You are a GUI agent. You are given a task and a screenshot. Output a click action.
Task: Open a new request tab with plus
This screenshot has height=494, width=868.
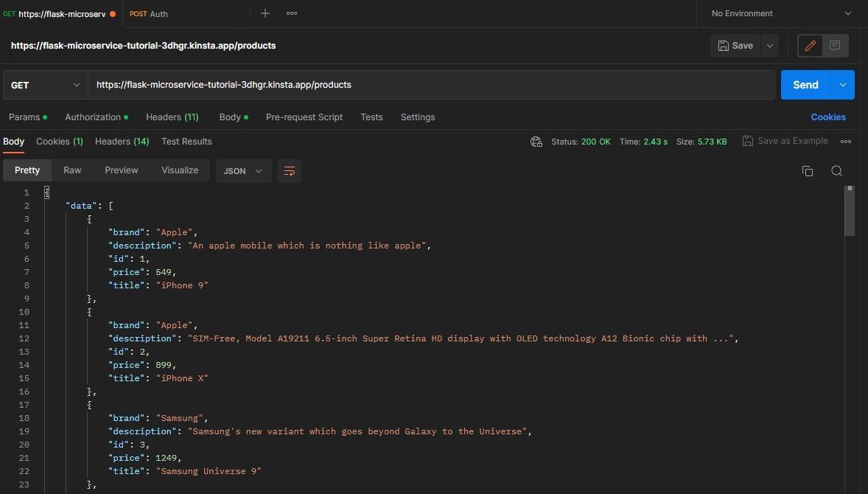pyautogui.click(x=265, y=13)
